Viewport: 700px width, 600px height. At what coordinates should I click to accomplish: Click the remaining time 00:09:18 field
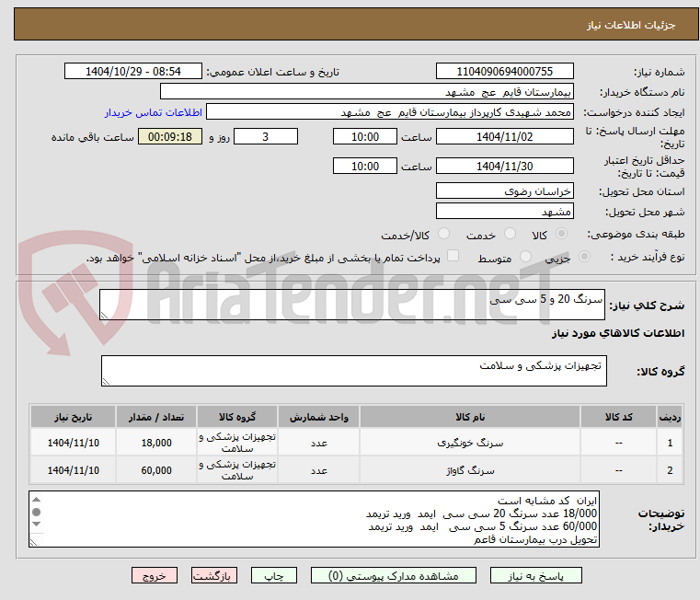(x=169, y=136)
